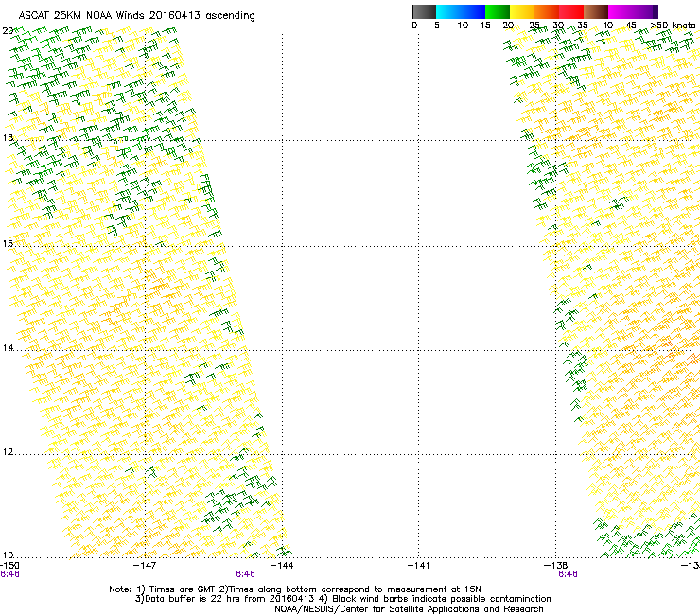
Task: Click the longitude label '-141' on the bottom axis
Action: tap(419, 566)
